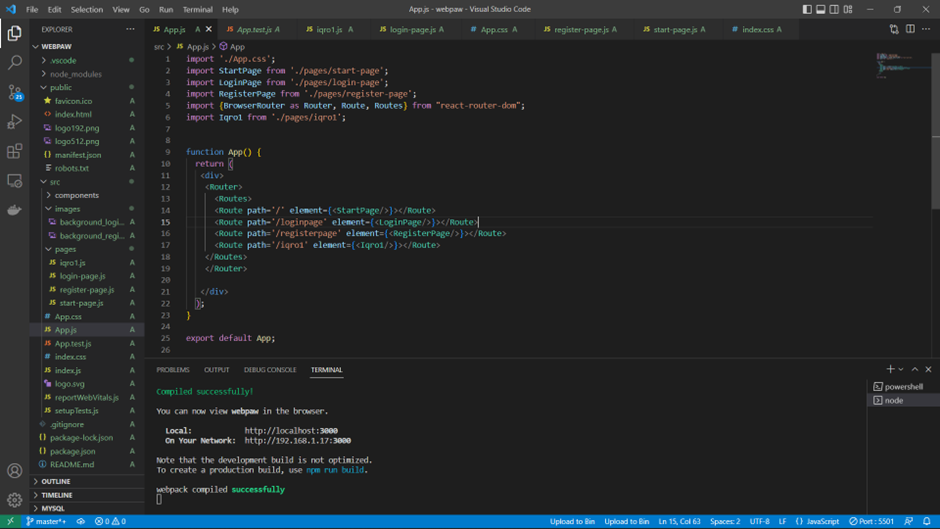940x529 pixels.
Task: Switch to App.test.js editor tab
Action: tap(258, 29)
